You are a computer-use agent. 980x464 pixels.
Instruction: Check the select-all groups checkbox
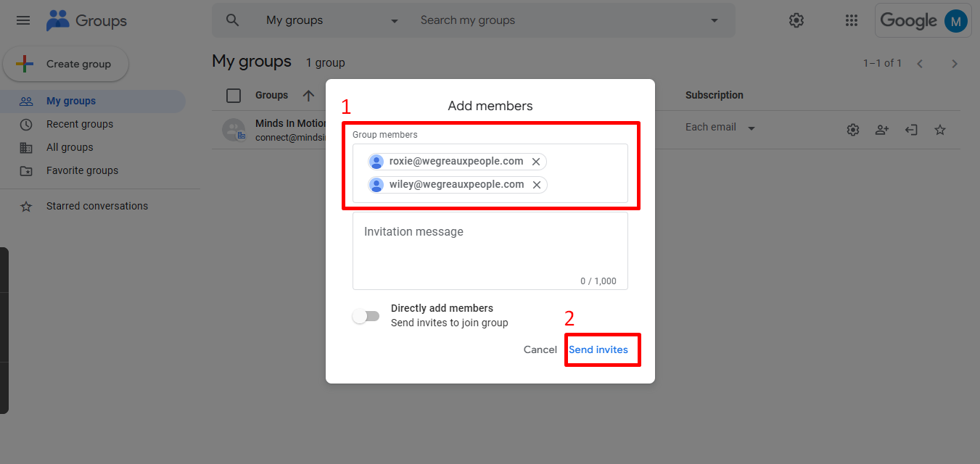pos(234,95)
